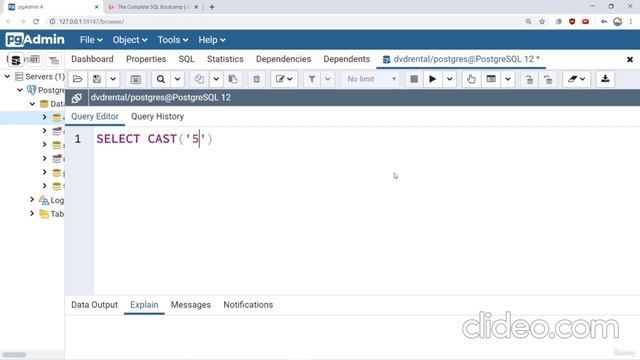The width and height of the screenshot is (640, 360).
Task: Open the Copy options dropdown
Action: (x=216, y=79)
